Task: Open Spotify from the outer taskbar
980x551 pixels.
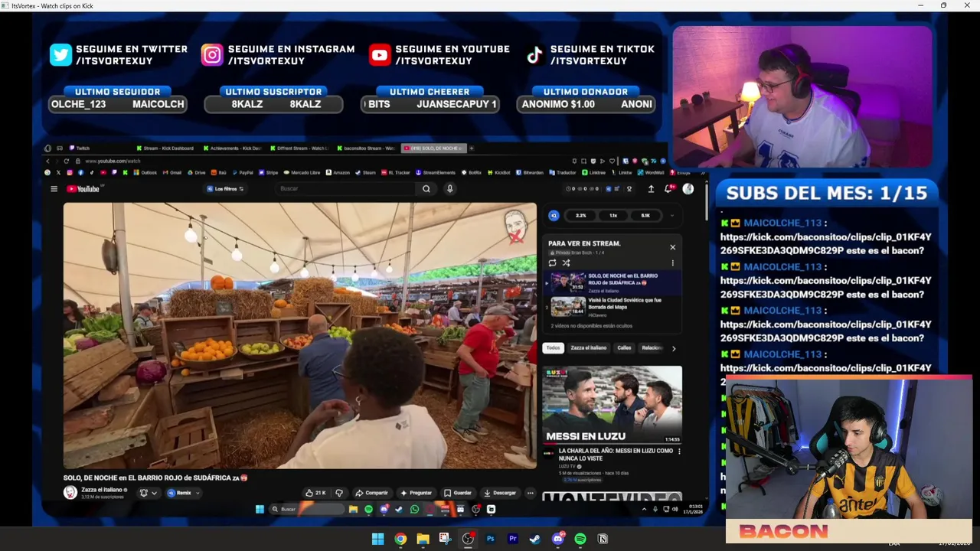Action: pyautogui.click(x=580, y=539)
